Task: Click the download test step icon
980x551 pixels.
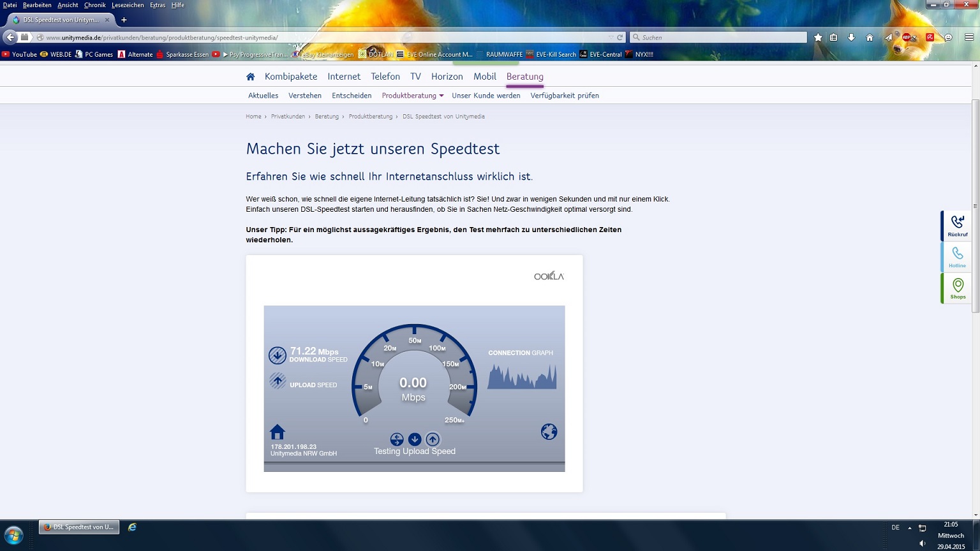Action: click(x=415, y=439)
